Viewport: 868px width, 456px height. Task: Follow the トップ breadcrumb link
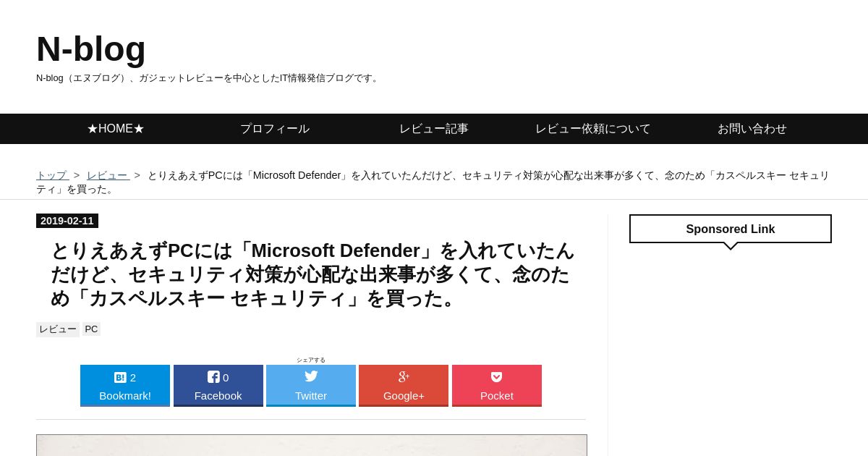[x=52, y=175]
